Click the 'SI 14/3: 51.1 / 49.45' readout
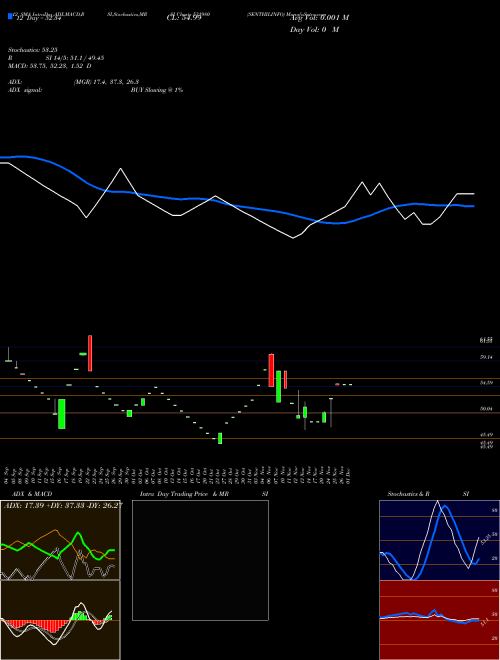The height and width of the screenshot is (660, 500). click(x=75, y=58)
